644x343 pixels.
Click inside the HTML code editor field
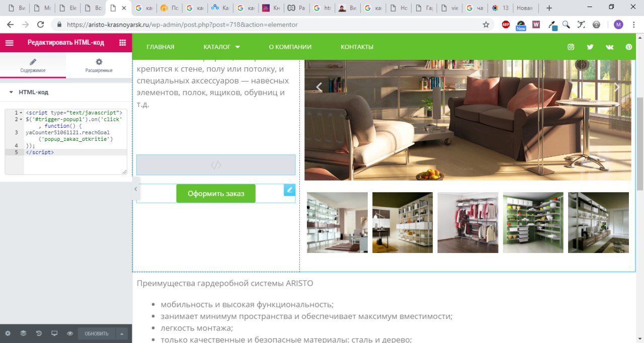(x=66, y=142)
